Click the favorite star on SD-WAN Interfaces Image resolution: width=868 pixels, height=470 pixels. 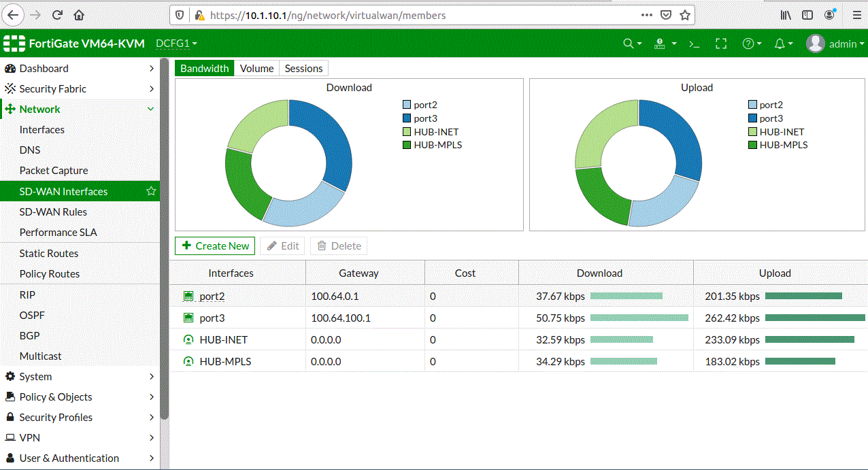coord(151,191)
